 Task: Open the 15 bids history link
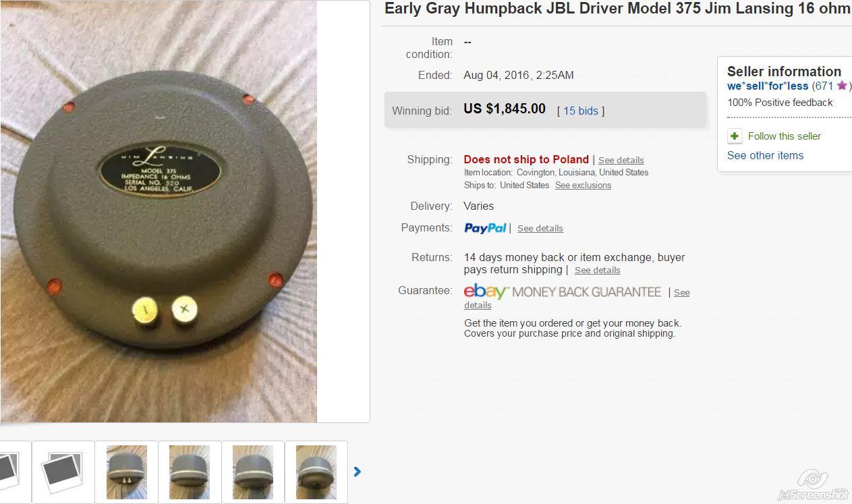tap(581, 111)
